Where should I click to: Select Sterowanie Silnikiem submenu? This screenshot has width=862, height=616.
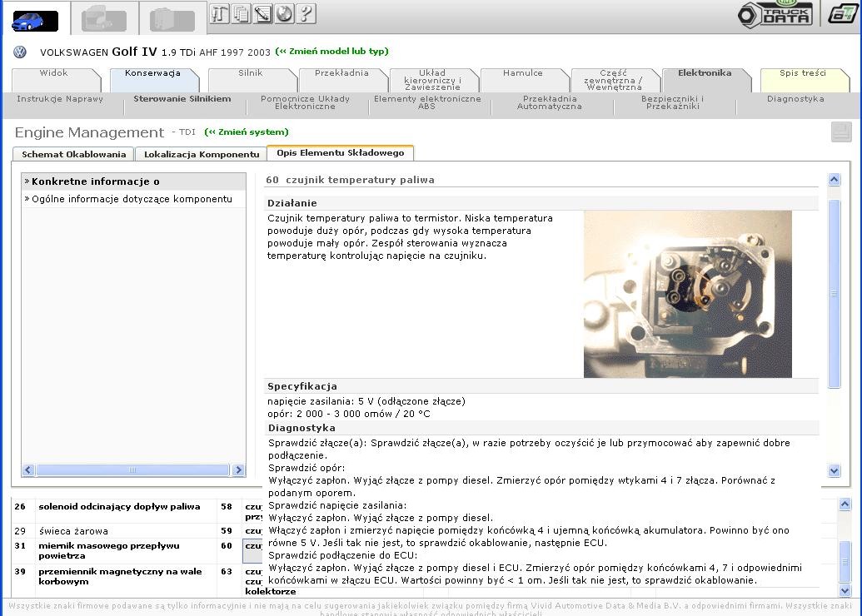(182, 99)
